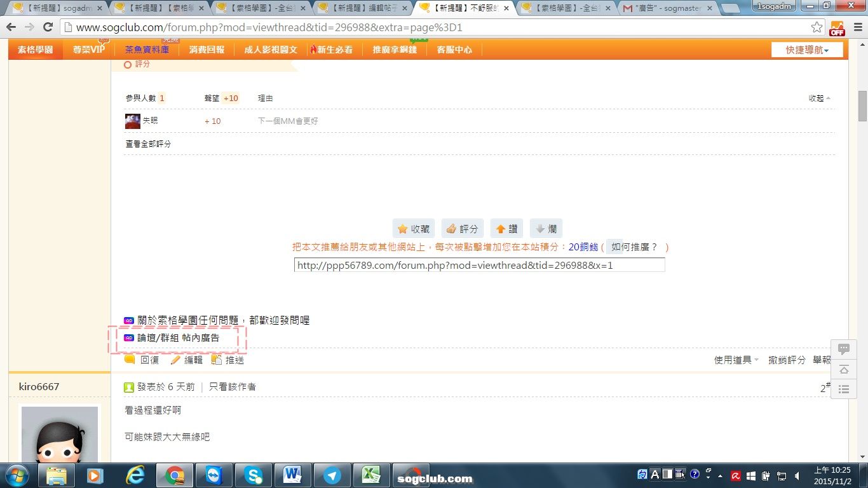The image size is (868, 488).
Task: Click the page vertical scrollbar thumb
Action: [x=862, y=106]
